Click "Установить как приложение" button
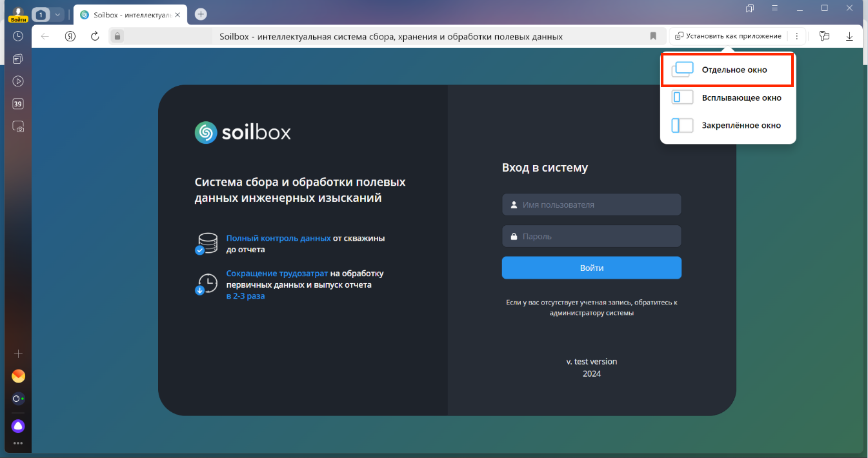The width and height of the screenshot is (868, 458). tap(728, 36)
